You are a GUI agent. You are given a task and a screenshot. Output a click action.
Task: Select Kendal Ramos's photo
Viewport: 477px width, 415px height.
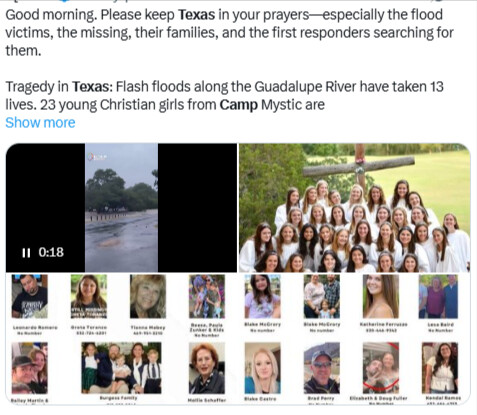[x=440, y=368]
